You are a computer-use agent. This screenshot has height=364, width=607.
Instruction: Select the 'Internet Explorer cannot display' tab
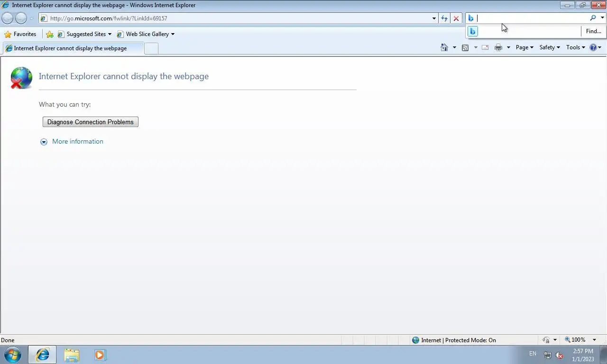point(73,48)
